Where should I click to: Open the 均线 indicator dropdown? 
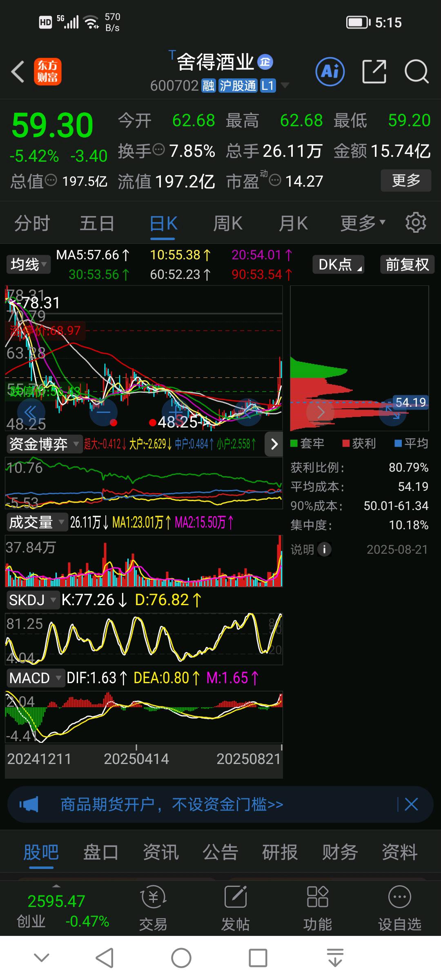pyautogui.click(x=28, y=264)
